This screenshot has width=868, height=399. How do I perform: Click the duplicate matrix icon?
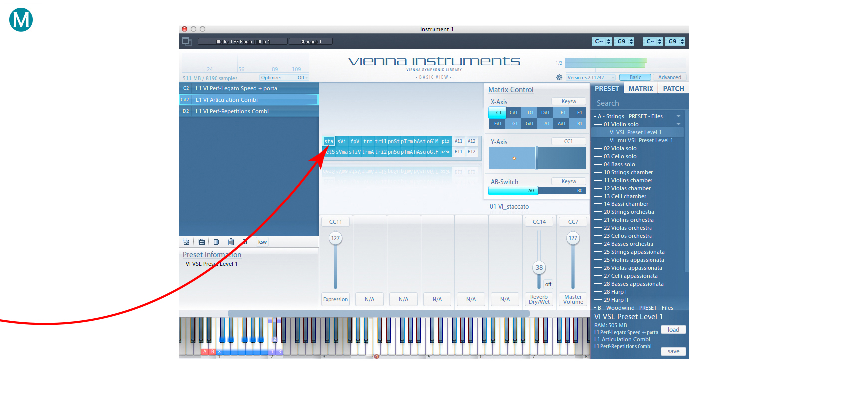(201, 242)
